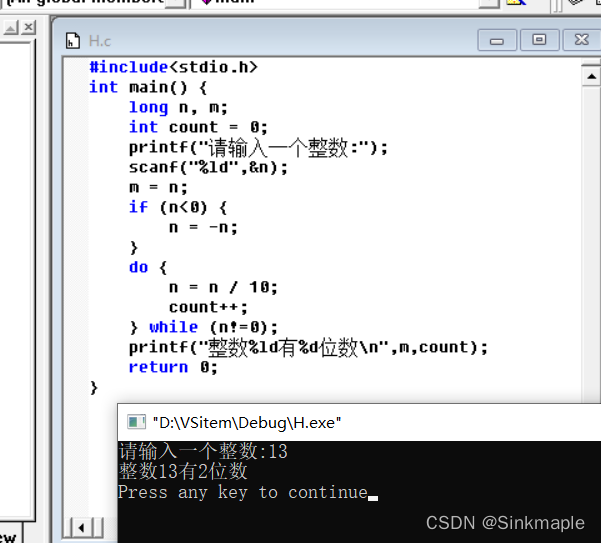Image resolution: width=601 pixels, height=543 pixels.
Task: Click console output "请输入一个整数:13"
Action: (203, 451)
